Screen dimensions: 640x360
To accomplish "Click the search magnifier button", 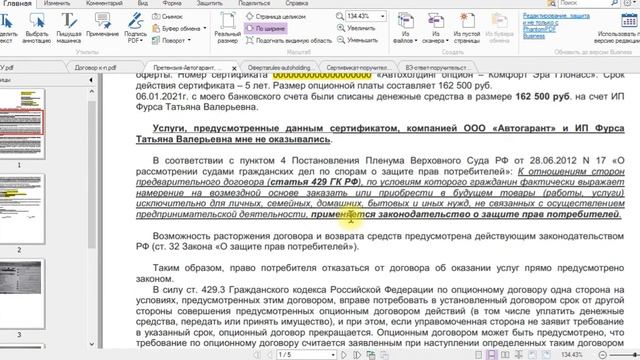I will coord(614,3).
